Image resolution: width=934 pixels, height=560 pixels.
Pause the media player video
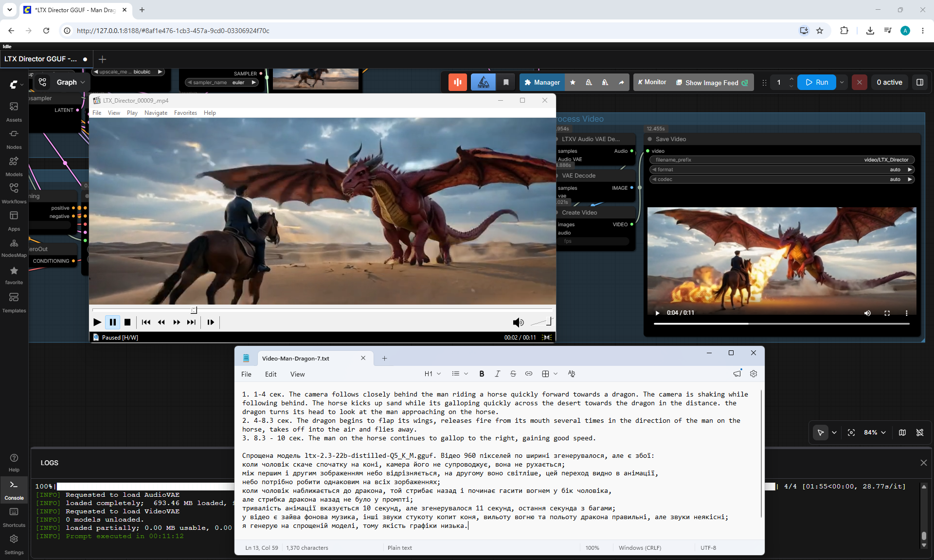point(112,322)
